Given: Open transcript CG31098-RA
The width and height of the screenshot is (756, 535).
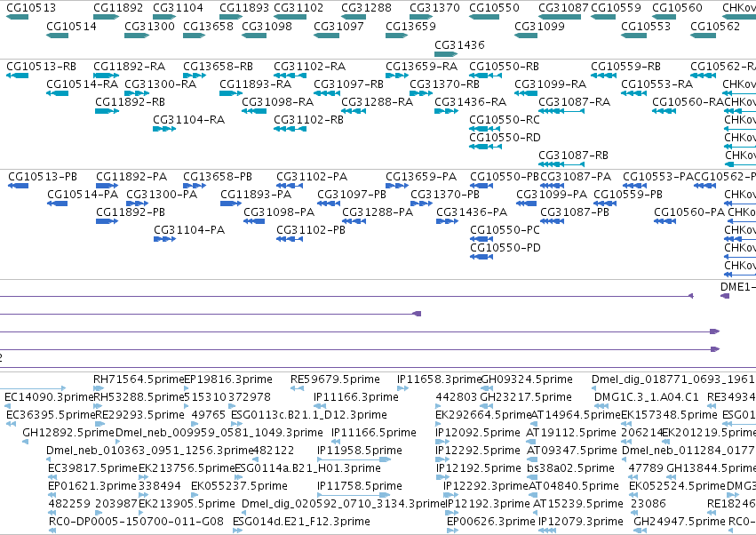Looking at the screenshot, I should pos(278,102).
